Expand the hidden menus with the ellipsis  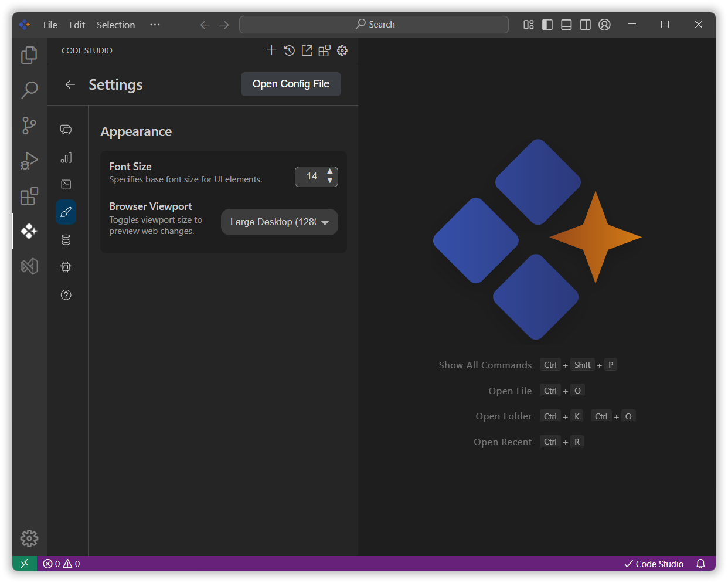click(155, 25)
